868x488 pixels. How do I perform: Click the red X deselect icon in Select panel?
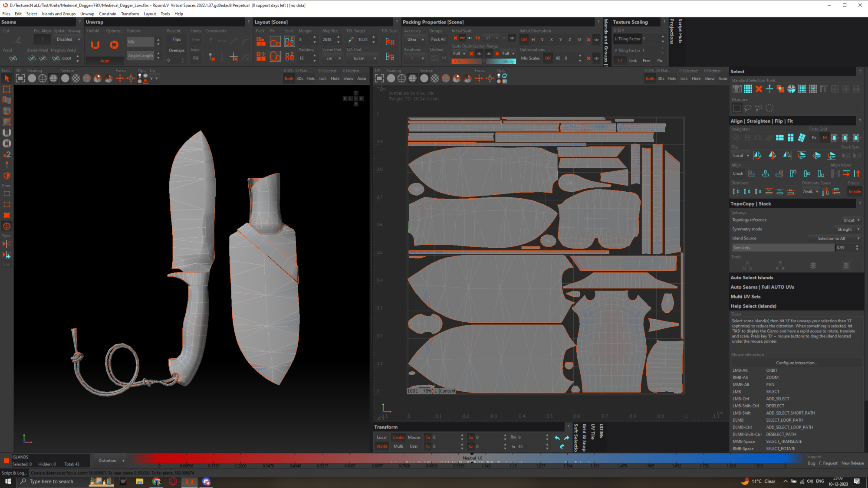pos(759,88)
